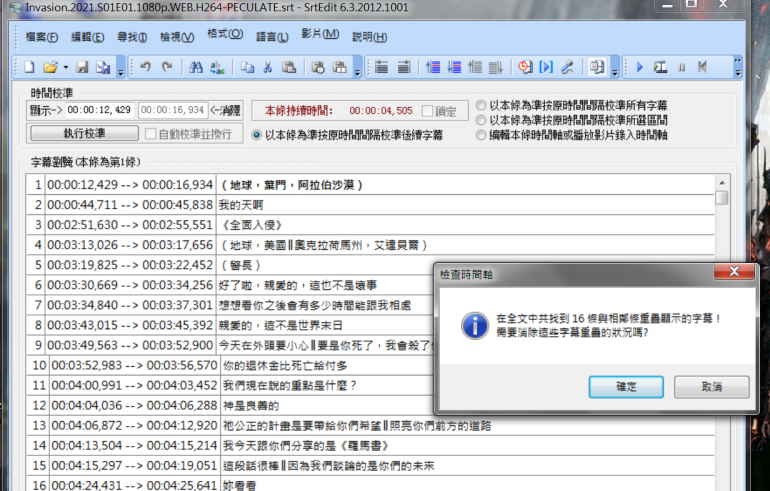Cancel the dialog with 取消

pos(712,387)
